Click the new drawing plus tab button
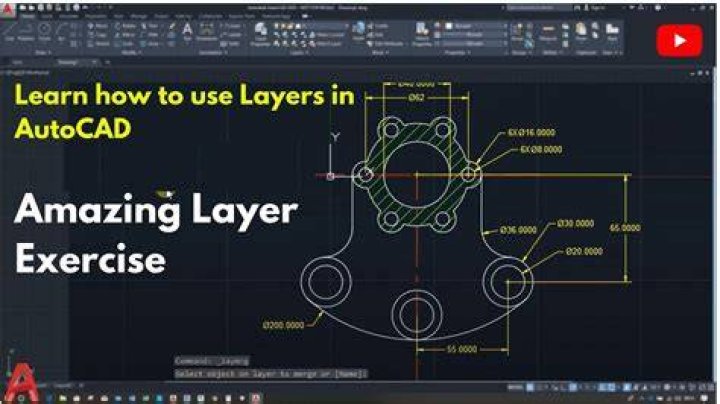This screenshot has height=404, width=720. tap(107, 62)
